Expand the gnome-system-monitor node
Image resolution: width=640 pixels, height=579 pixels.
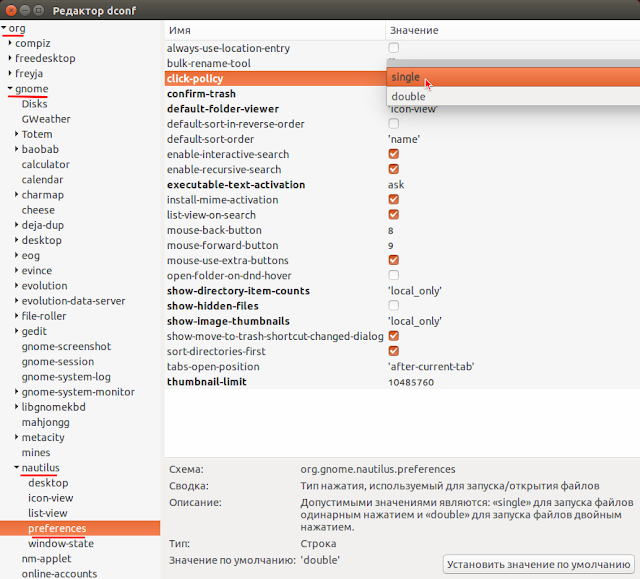coord(17,392)
